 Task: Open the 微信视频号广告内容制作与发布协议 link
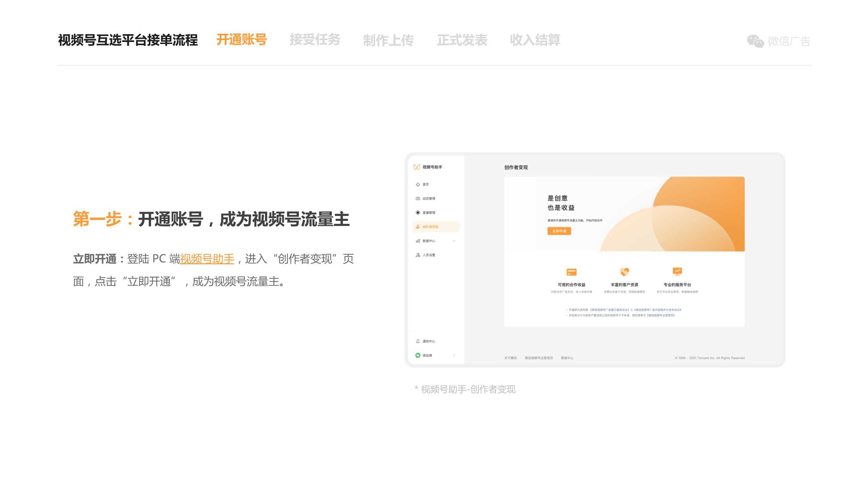[658, 310]
